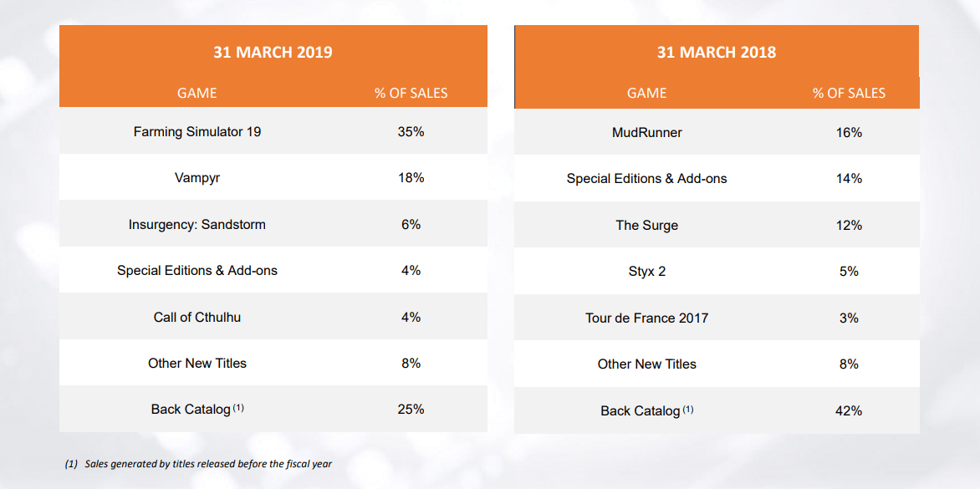Screen dimensions: 980x489
Task: Click the 31 MARCH 2019 table header
Action: coord(273,52)
